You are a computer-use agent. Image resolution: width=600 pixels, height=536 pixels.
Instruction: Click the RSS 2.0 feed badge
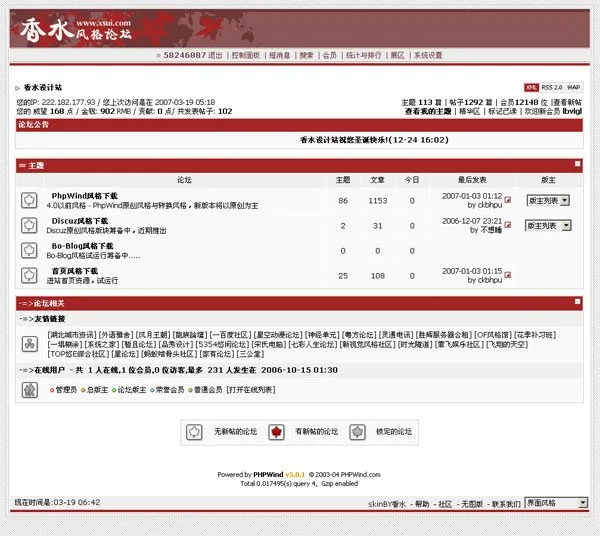pos(552,88)
